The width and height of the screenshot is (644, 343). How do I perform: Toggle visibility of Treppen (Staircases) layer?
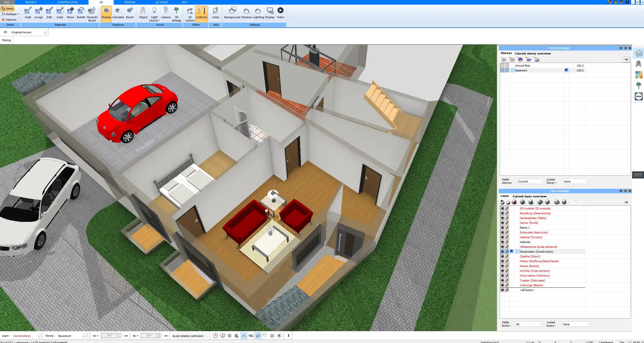pyautogui.click(x=502, y=280)
